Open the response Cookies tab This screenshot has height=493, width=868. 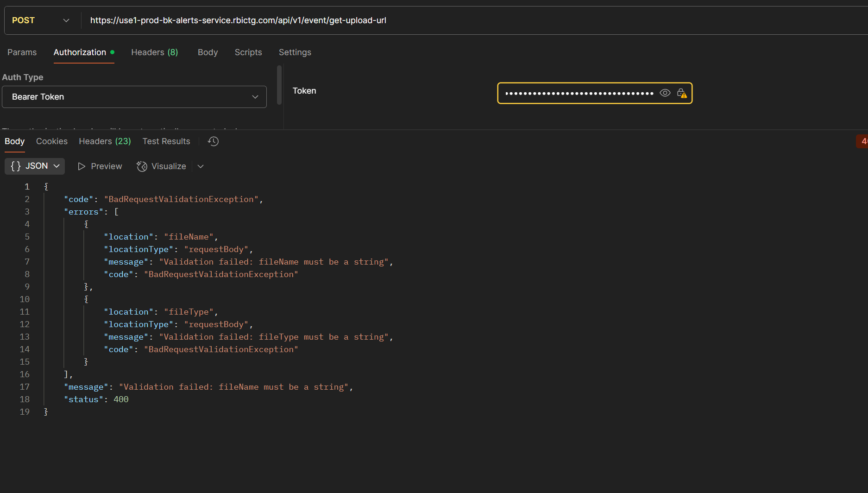pyautogui.click(x=52, y=141)
